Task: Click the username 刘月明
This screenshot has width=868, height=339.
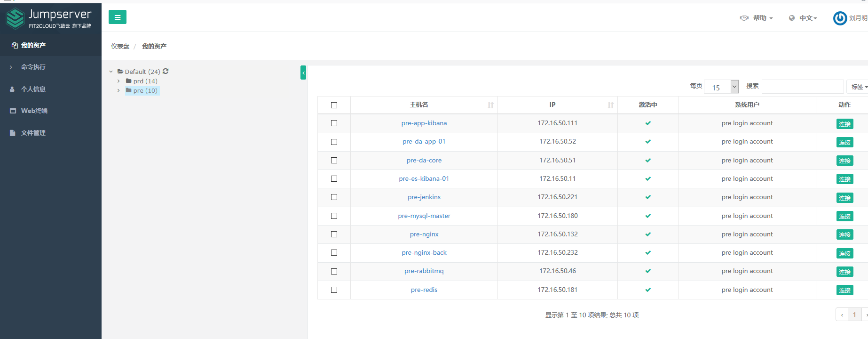Action: (858, 18)
